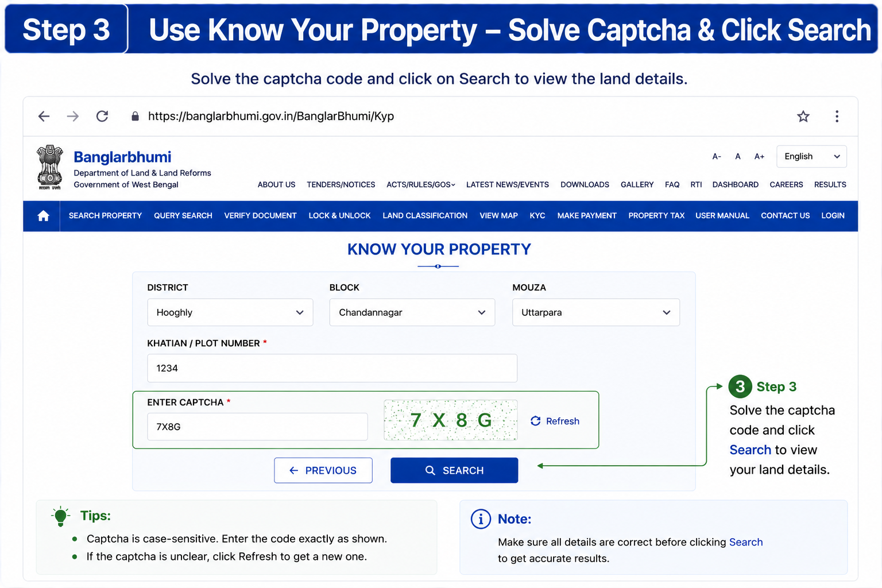The image size is (882, 588).
Task: Click the Refresh captcha link
Action: pyautogui.click(x=555, y=421)
